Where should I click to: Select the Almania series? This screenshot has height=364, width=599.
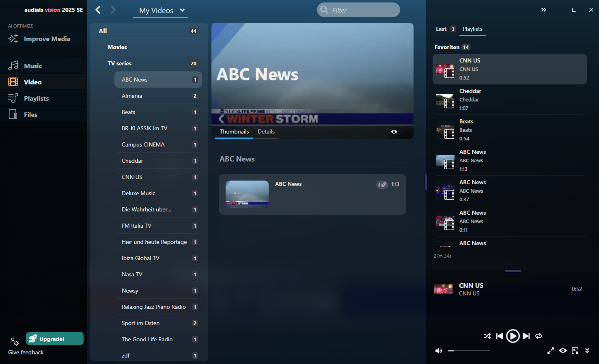point(158,96)
